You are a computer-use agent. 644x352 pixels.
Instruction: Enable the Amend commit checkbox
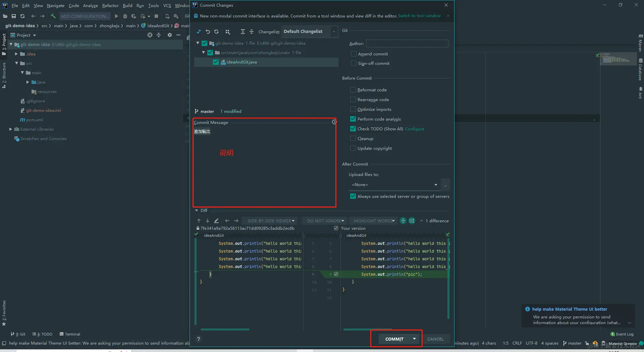(x=354, y=54)
